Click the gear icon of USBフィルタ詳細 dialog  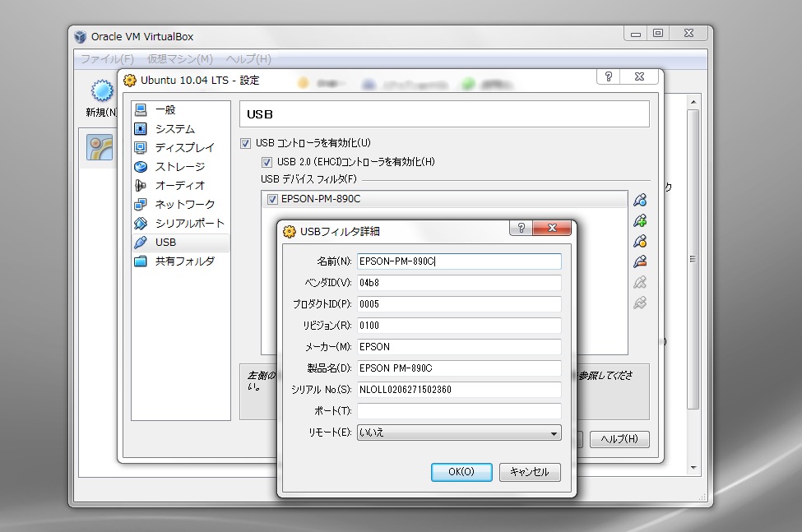tap(290, 232)
